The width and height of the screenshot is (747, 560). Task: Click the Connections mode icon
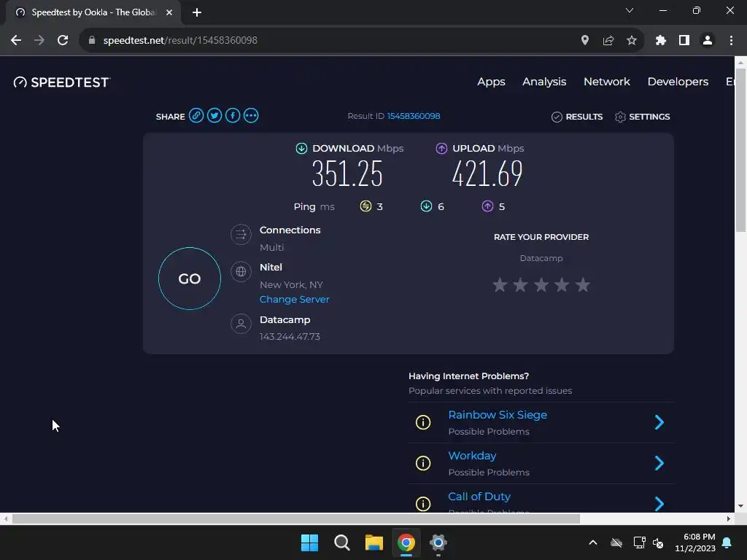(x=241, y=234)
